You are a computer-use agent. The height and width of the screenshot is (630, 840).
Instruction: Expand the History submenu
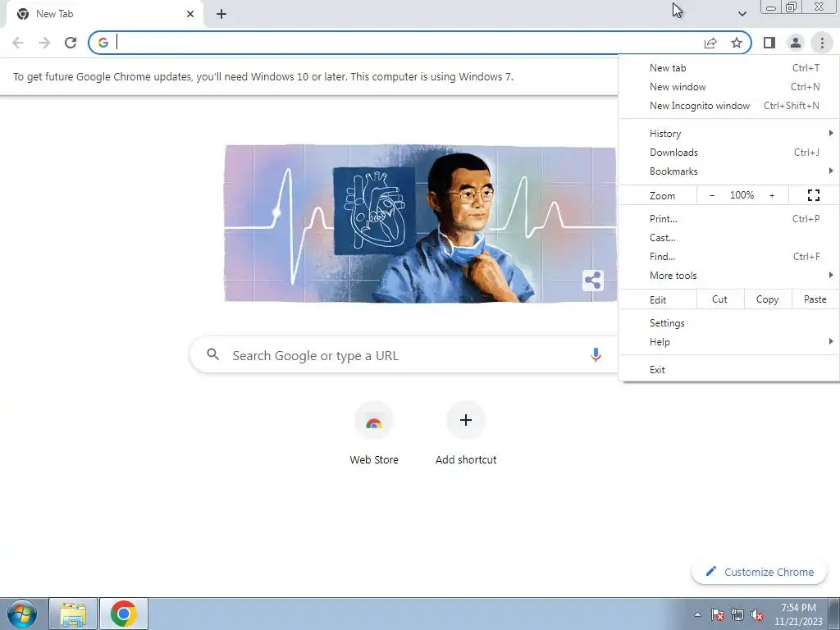(729, 134)
